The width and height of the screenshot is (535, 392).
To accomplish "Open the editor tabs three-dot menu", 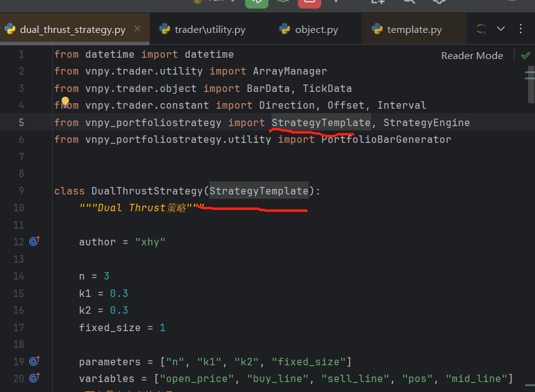I will click(521, 29).
